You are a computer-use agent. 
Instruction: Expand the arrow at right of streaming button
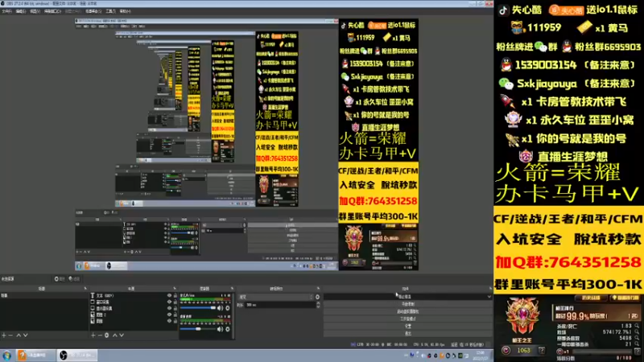tap(489, 297)
